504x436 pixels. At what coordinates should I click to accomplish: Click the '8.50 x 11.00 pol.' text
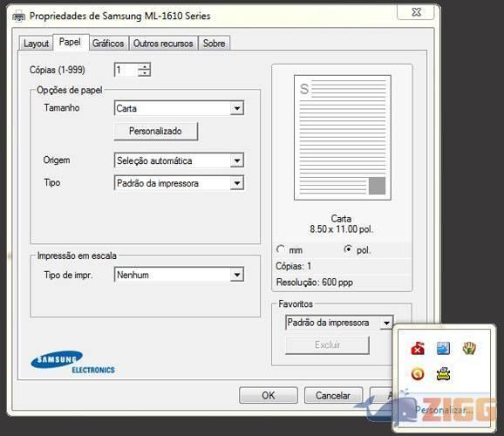[341, 229]
